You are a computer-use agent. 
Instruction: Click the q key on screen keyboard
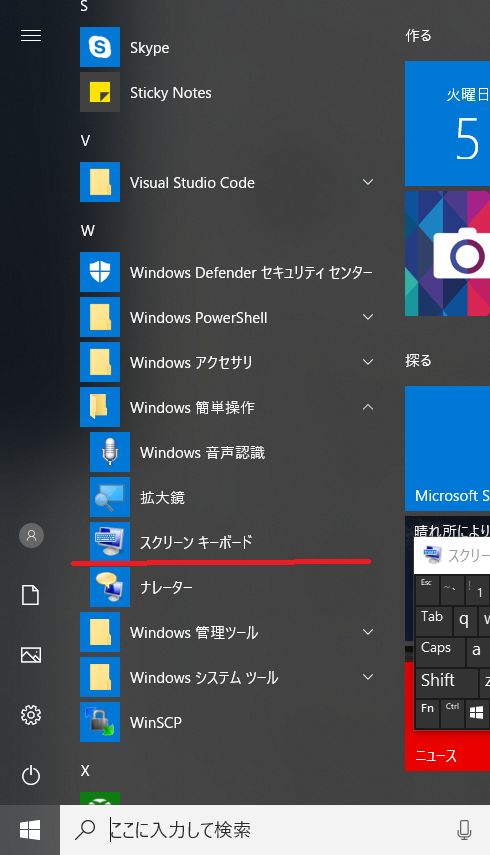464,621
